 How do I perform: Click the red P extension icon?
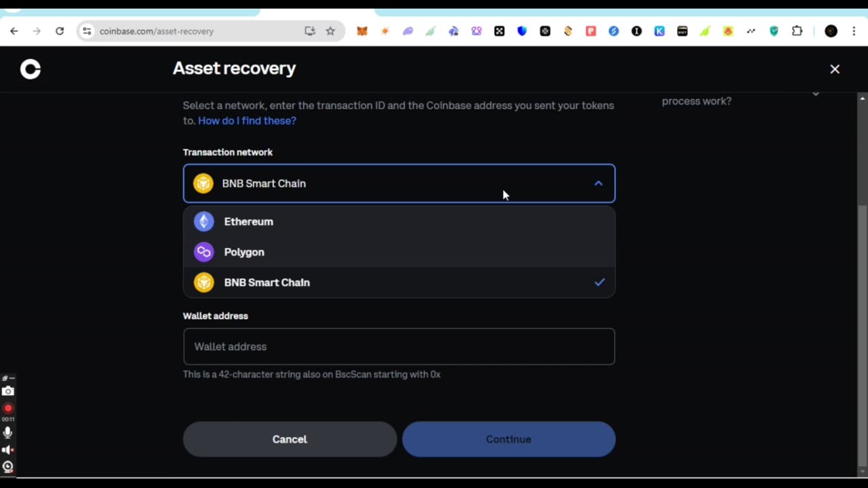(x=591, y=31)
